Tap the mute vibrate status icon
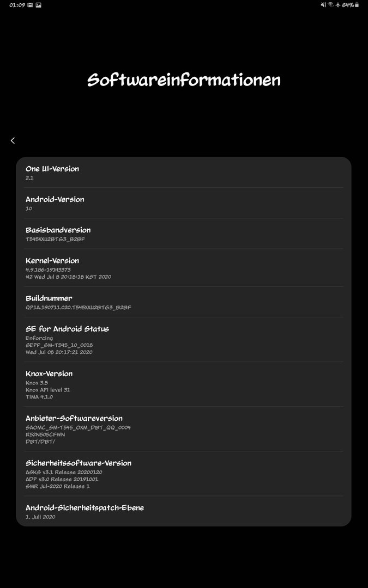Viewport: 368px width, 588px height. coord(323,5)
